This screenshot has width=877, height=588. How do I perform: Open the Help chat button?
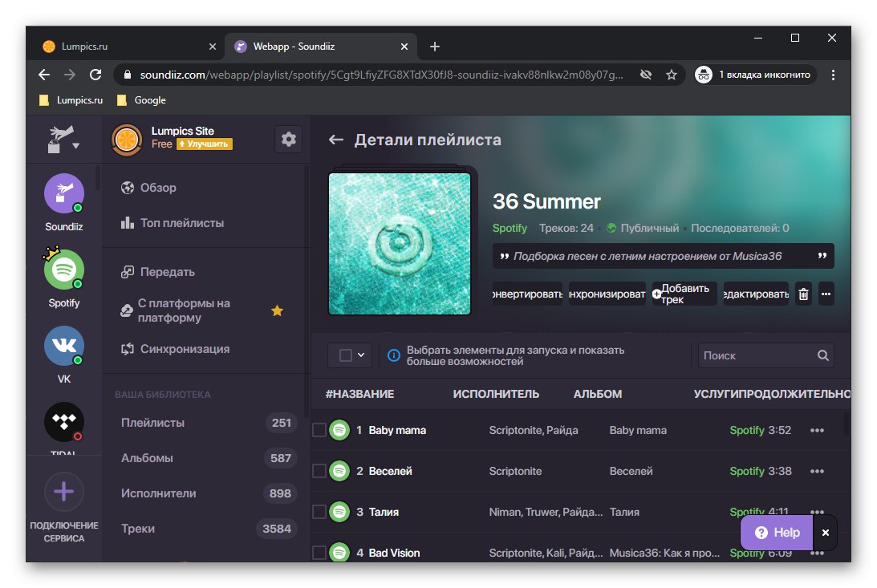[777, 533]
